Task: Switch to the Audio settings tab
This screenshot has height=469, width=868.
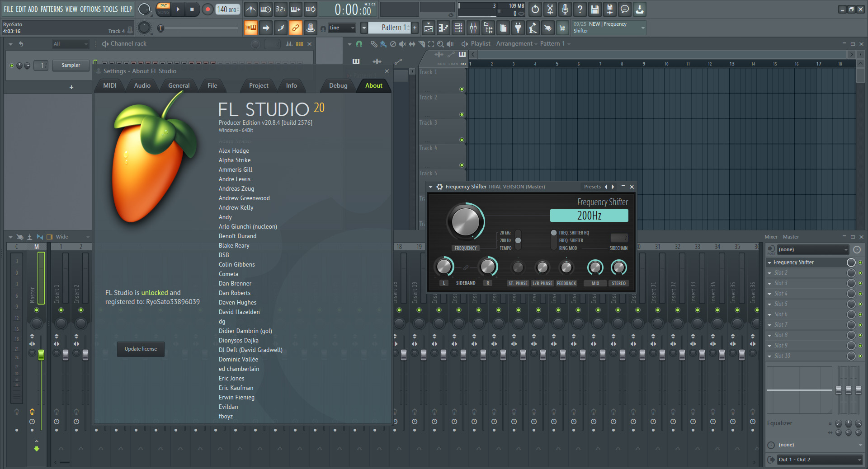Action: click(142, 85)
